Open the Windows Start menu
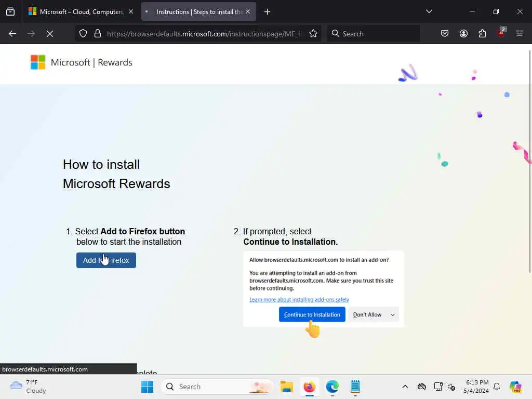532x399 pixels. [147, 387]
